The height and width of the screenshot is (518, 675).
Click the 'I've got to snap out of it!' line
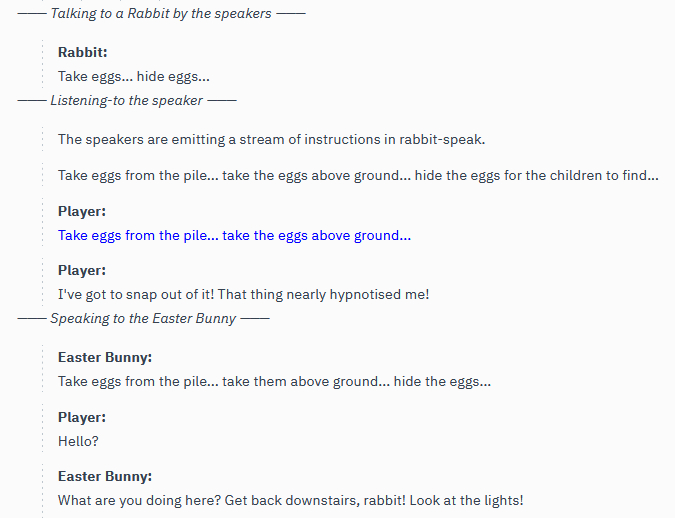pyautogui.click(x=243, y=294)
